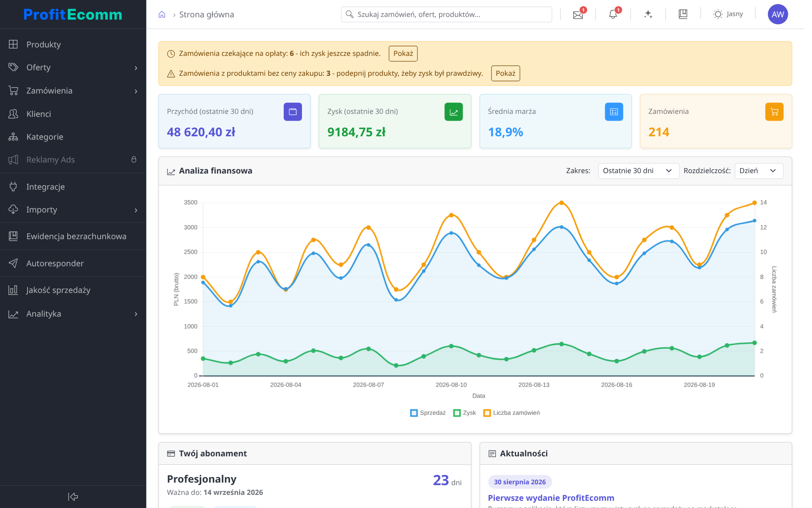Click the warning triangle icon in alert

171,74
